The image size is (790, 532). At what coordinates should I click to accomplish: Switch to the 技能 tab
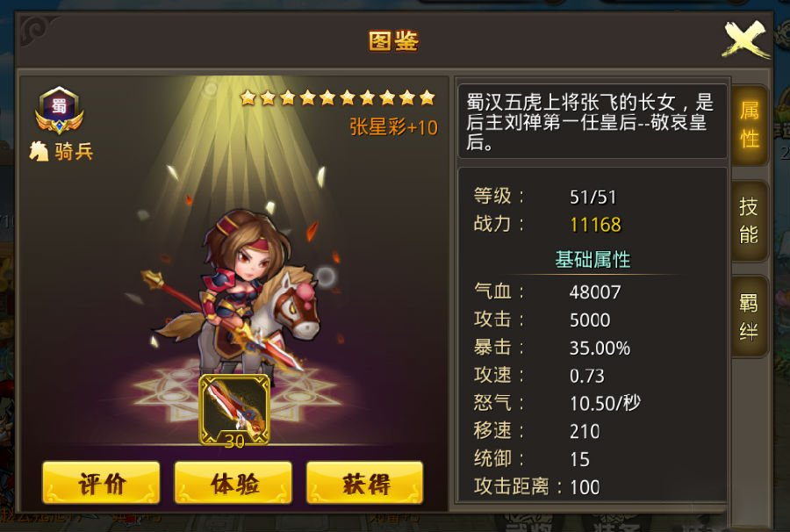pyautogui.click(x=750, y=220)
